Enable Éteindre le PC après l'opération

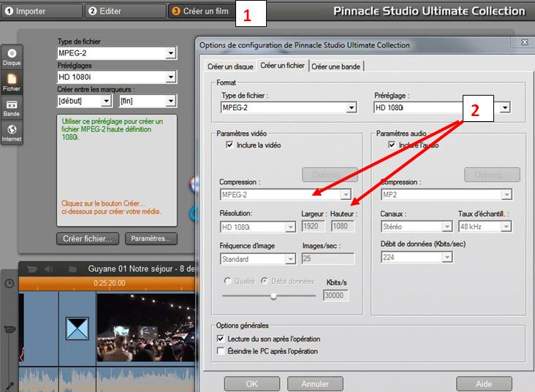tap(221, 350)
